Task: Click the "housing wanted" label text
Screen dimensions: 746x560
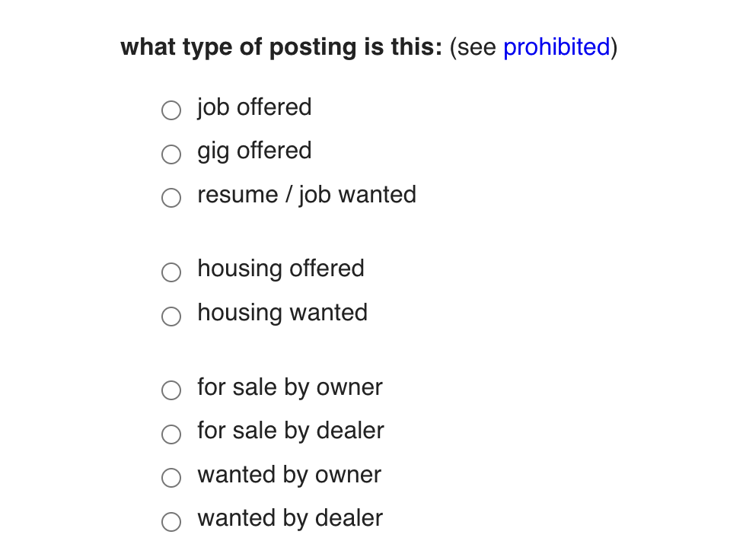Action: tap(282, 313)
